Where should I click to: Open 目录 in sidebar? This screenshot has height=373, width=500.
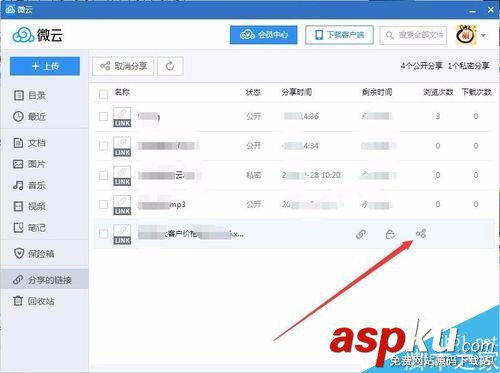tap(29, 95)
